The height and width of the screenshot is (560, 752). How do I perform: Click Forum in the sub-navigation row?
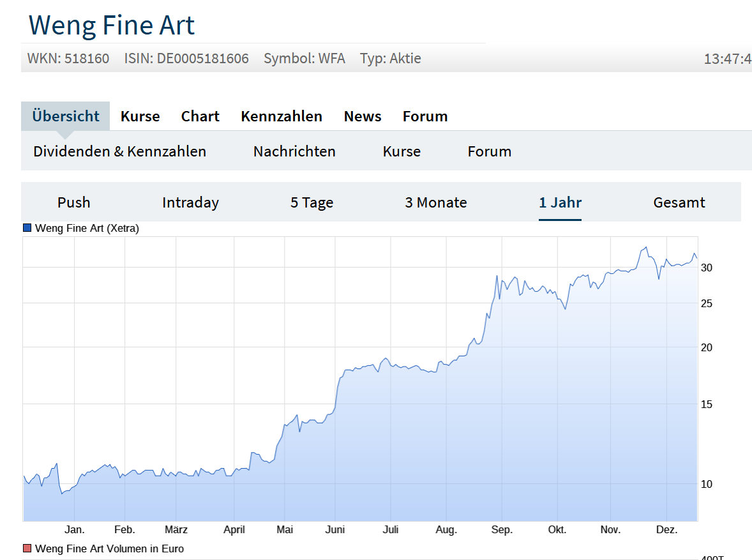pyautogui.click(x=490, y=151)
